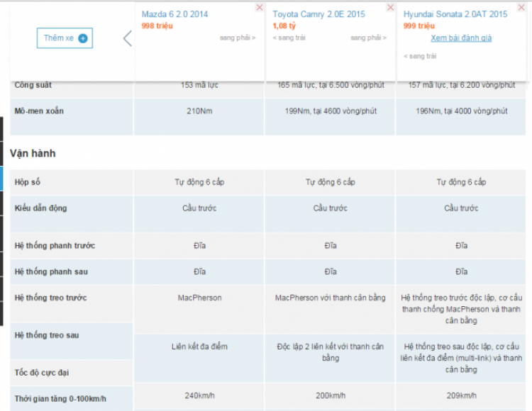
Task: Open Hyundai Sonata 2.0AT 2015 title link
Action: (455, 14)
